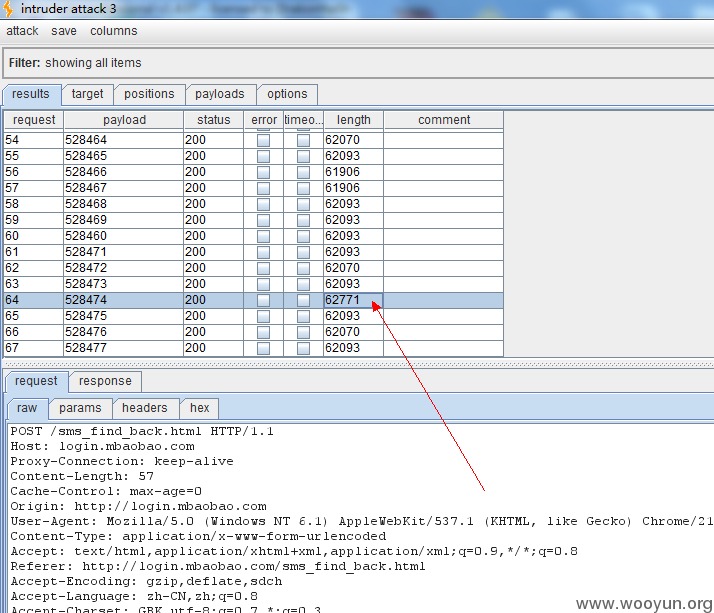Image resolution: width=714 pixels, height=613 pixels.
Task: Click the POST /sms_find_back.html request line
Action: click(142, 431)
